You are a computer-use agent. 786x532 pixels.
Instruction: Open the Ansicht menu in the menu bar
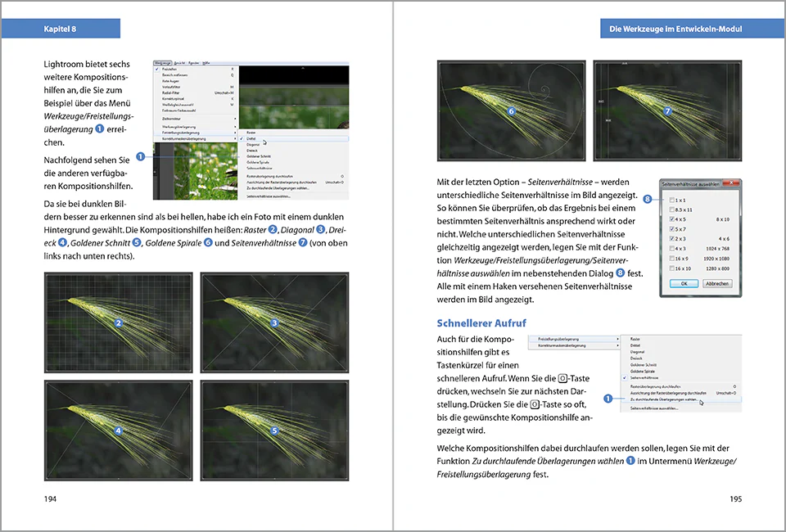pyautogui.click(x=179, y=63)
